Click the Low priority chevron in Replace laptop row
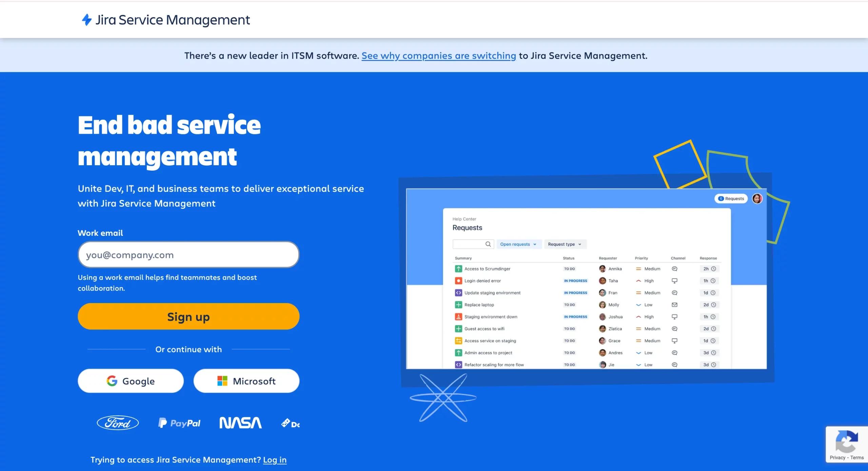The height and width of the screenshot is (471, 868). [x=638, y=305]
